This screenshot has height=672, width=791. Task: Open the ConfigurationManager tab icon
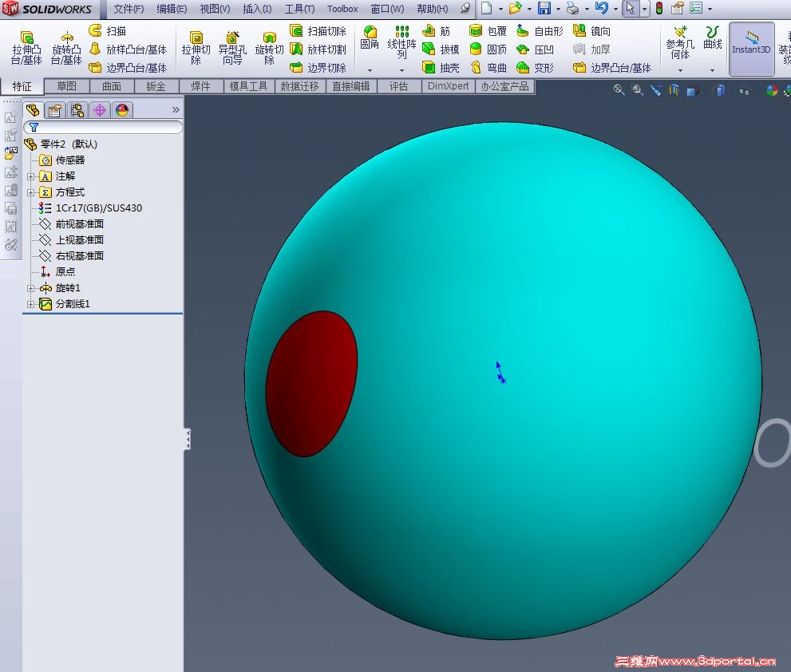point(77,110)
